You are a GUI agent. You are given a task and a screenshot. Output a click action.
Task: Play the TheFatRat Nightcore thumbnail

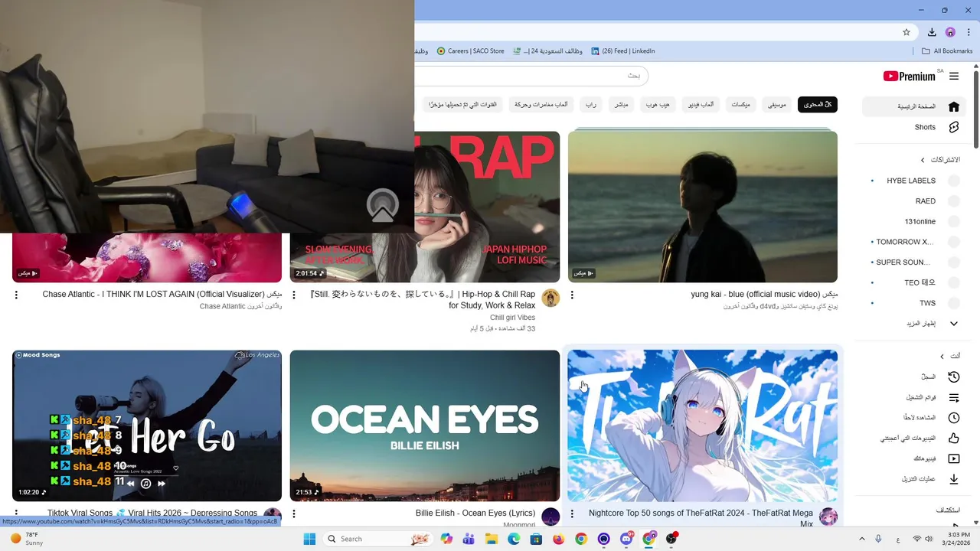click(x=703, y=425)
